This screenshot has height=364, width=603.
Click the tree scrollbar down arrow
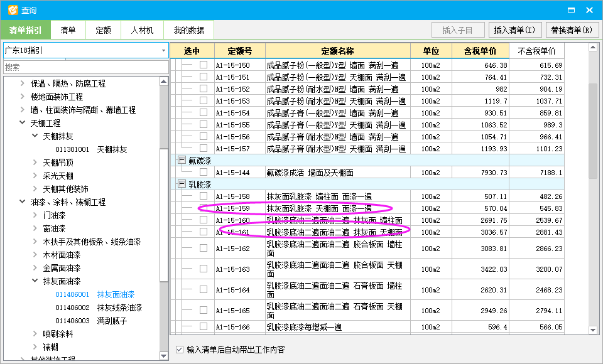(163, 356)
